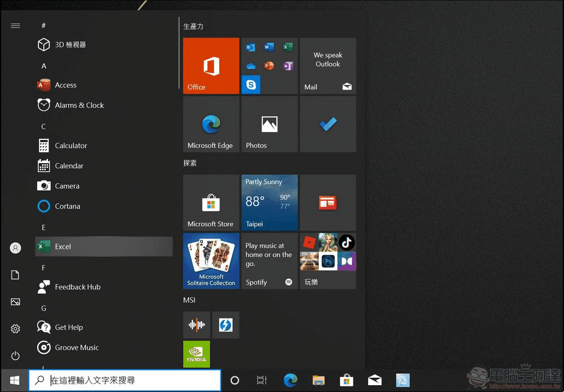The width and height of the screenshot is (564, 392).
Task: Click the 生產力 tile group title
Action: (193, 27)
